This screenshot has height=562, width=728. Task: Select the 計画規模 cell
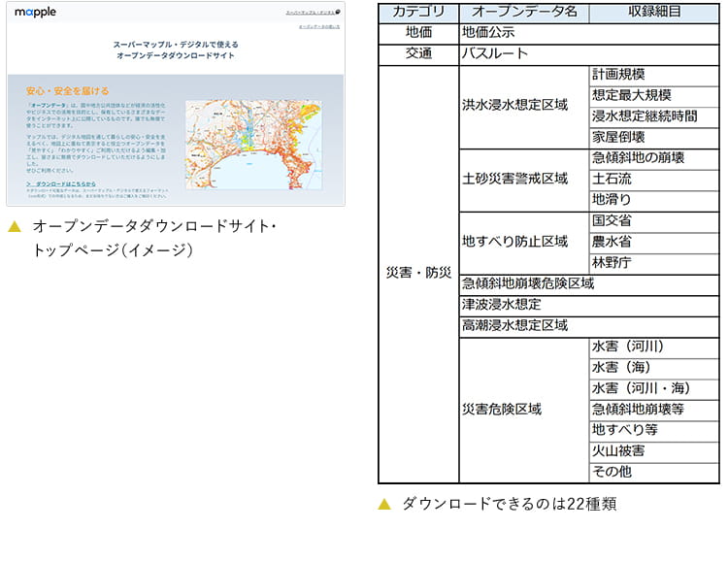click(654, 76)
